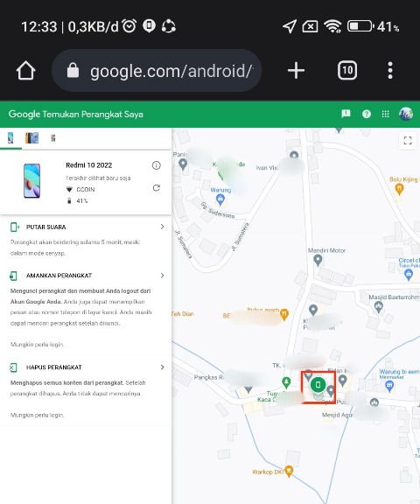Open browser three-dot menu
This screenshot has height=504, width=420.
tap(390, 70)
